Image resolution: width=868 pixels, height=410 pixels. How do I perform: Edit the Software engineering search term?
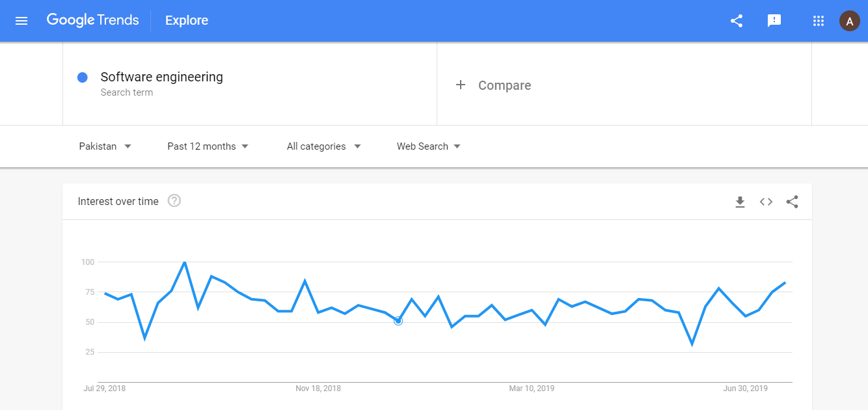pyautogui.click(x=161, y=77)
